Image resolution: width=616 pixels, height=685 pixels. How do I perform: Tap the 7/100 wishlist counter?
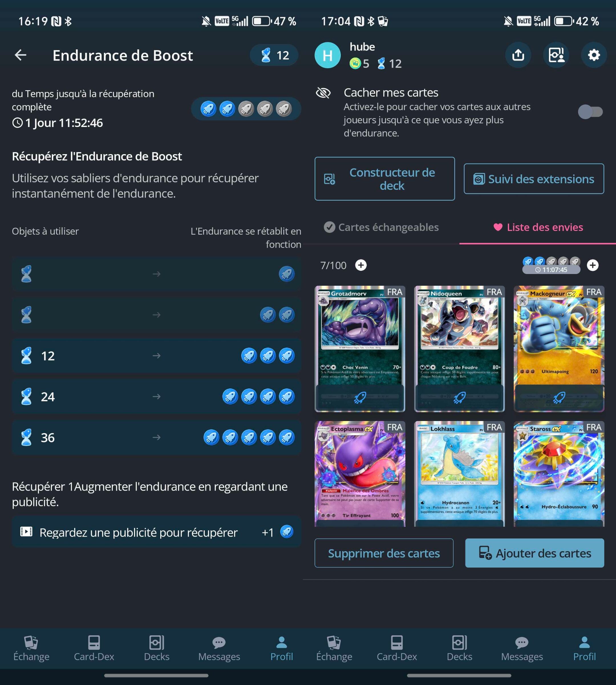(333, 265)
